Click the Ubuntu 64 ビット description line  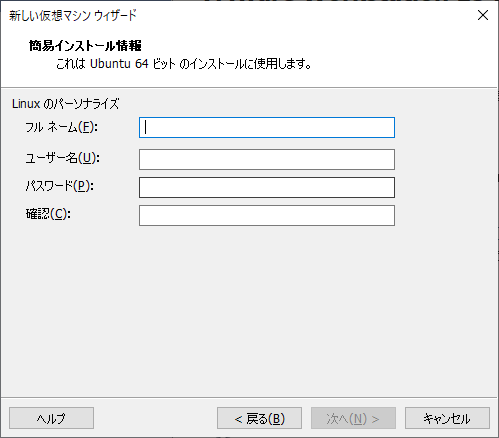tap(184, 64)
